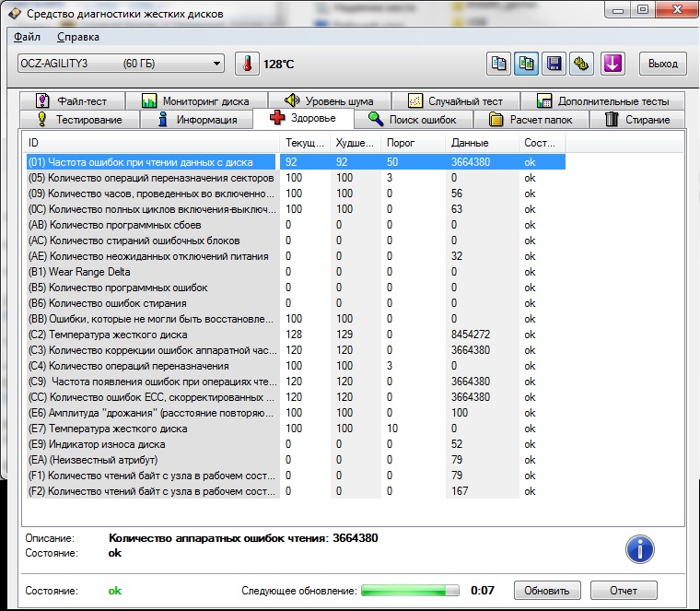Select row (AE) неожиданных отключений питания
The image size is (700, 611).
coord(296,256)
